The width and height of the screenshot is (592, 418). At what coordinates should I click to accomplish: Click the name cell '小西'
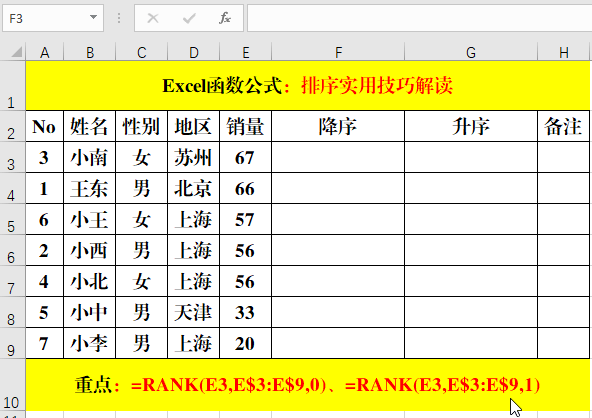click(x=89, y=250)
